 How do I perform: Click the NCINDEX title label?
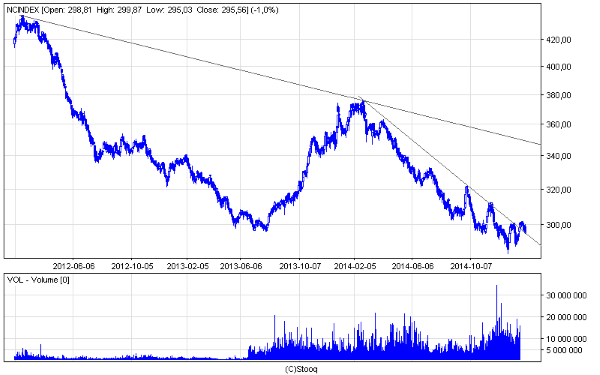23,10
